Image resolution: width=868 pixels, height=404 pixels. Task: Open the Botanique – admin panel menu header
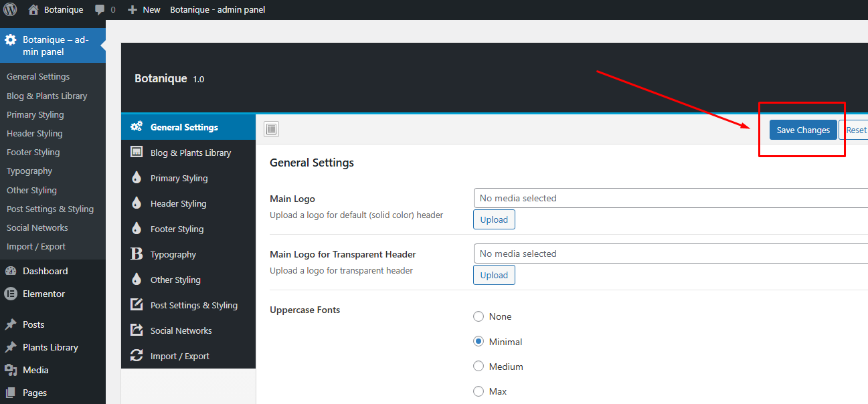(53, 45)
